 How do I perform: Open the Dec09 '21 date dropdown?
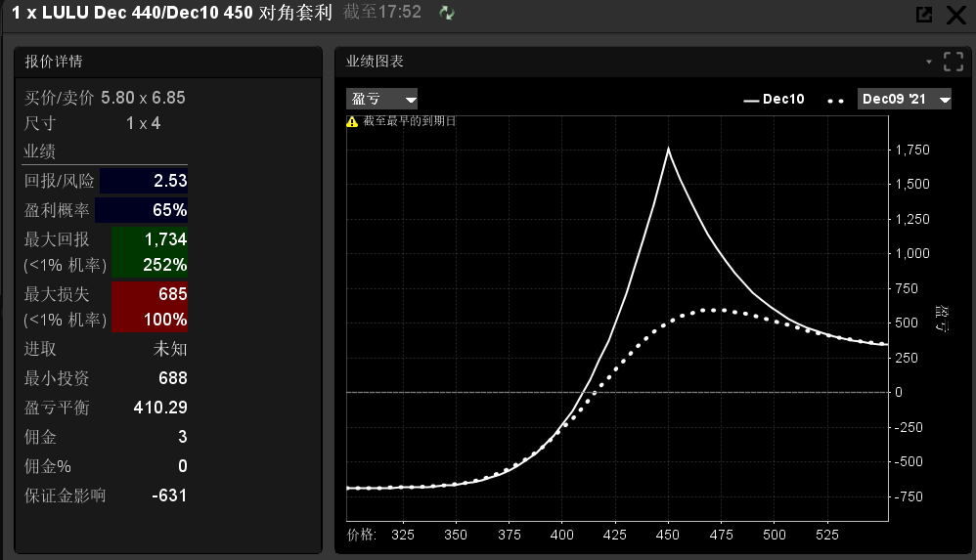pyautogui.click(x=905, y=99)
